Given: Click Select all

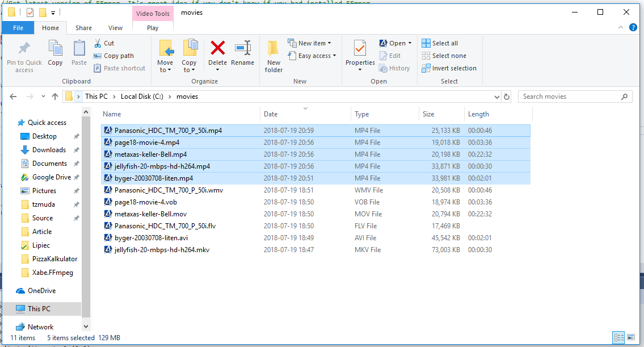Looking at the screenshot, I should (x=440, y=43).
